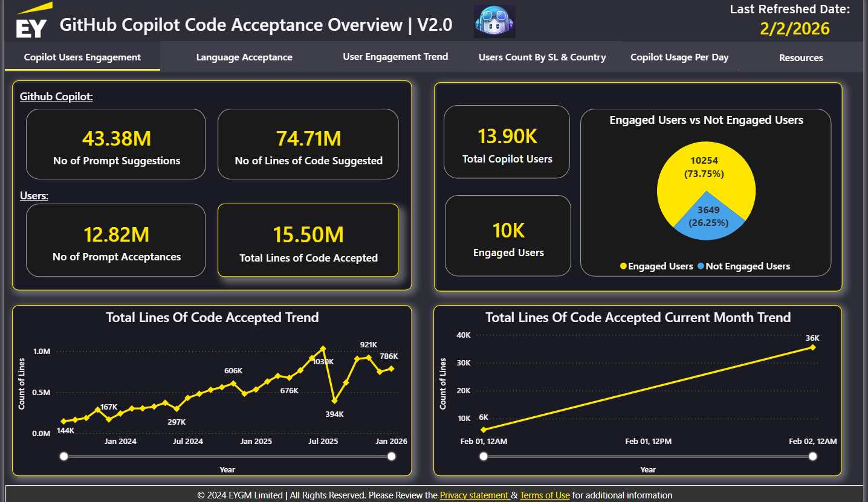
Task: Click the "Jan 2025" axis label
Action: point(256,442)
